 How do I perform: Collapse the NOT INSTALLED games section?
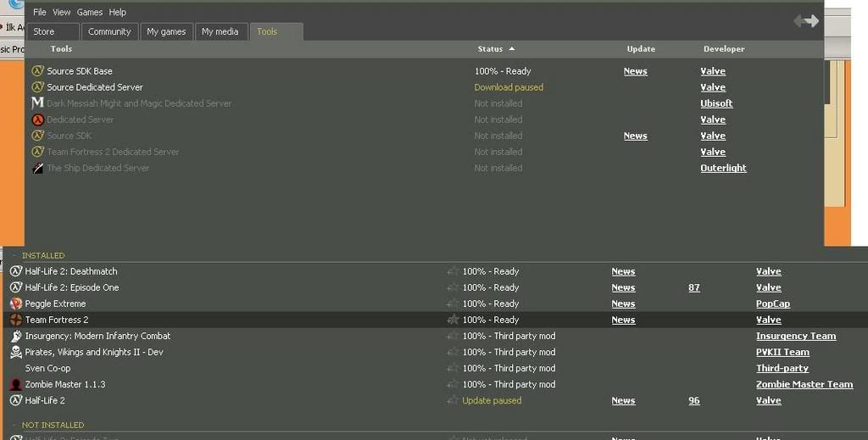[x=14, y=425]
